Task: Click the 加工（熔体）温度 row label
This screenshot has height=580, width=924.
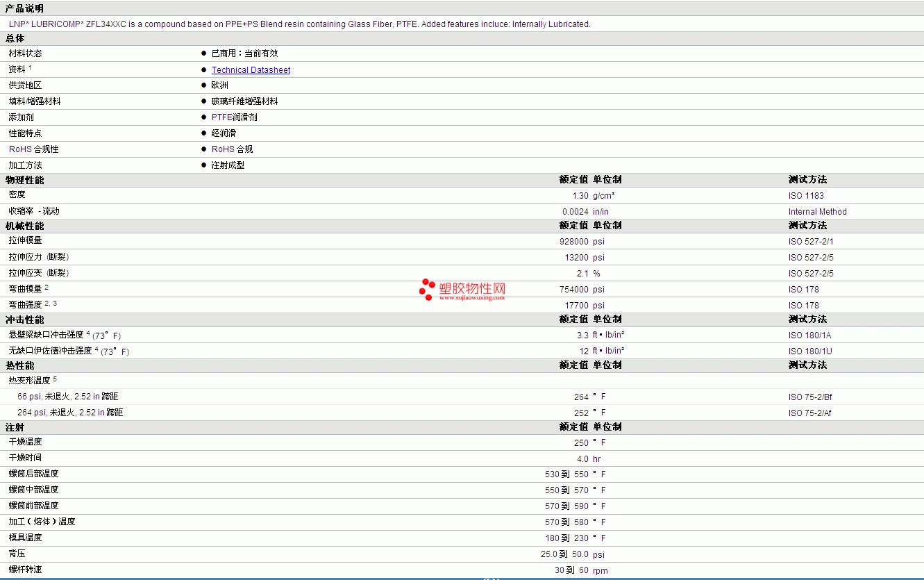Action: (x=42, y=522)
